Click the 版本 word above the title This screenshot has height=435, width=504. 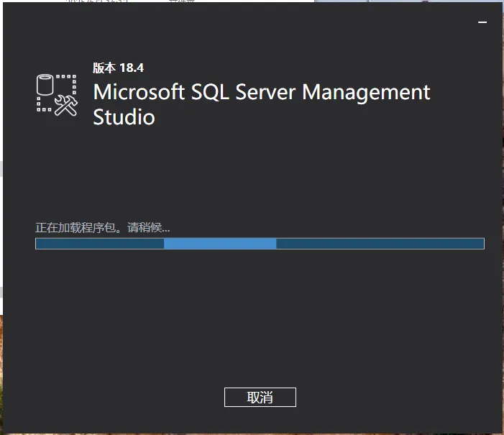click(104, 68)
